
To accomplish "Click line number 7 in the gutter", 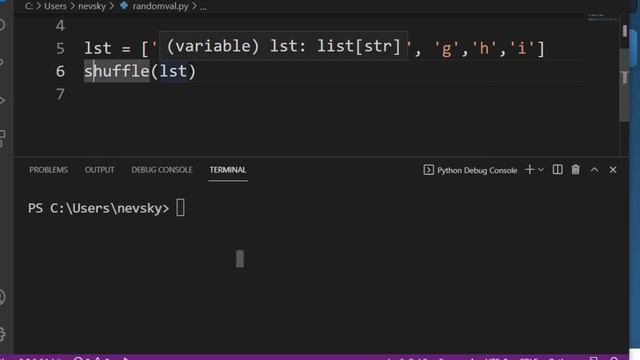I will coord(60,94).
